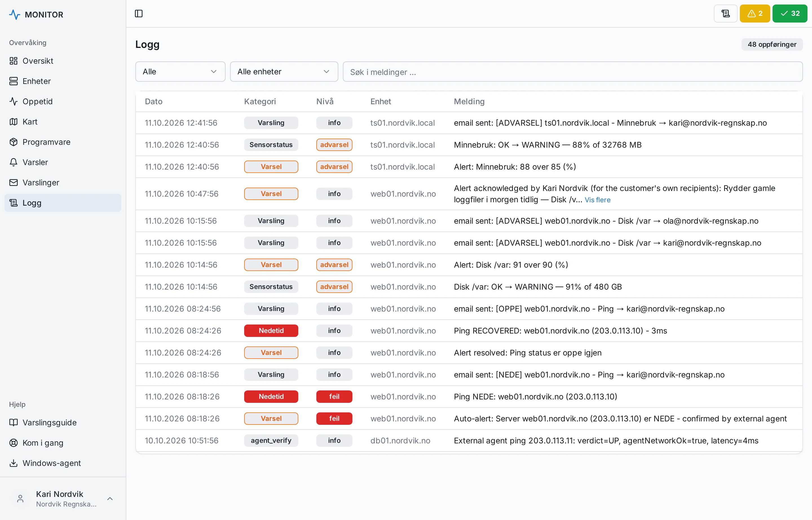Click the Varslinger envelope icon
The image size is (812, 520).
(x=14, y=182)
